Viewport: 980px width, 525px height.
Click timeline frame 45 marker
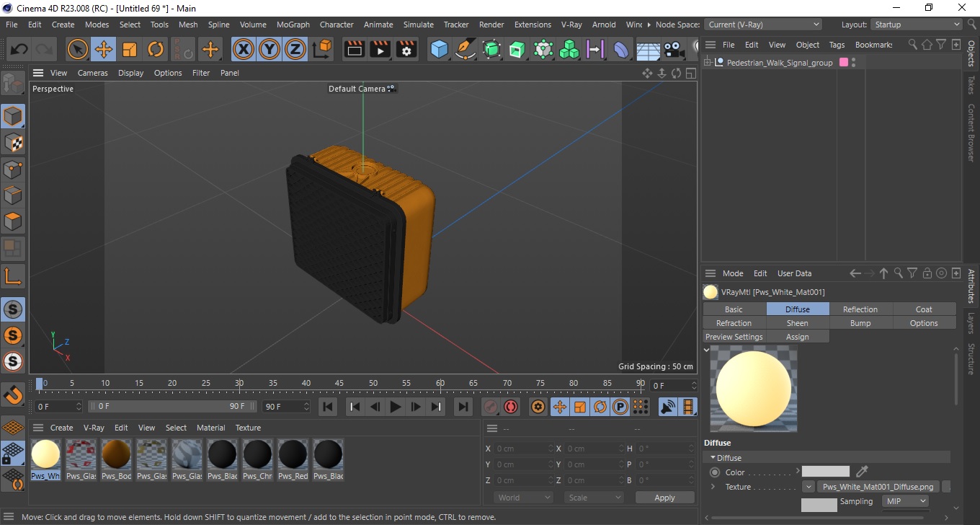pos(339,383)
